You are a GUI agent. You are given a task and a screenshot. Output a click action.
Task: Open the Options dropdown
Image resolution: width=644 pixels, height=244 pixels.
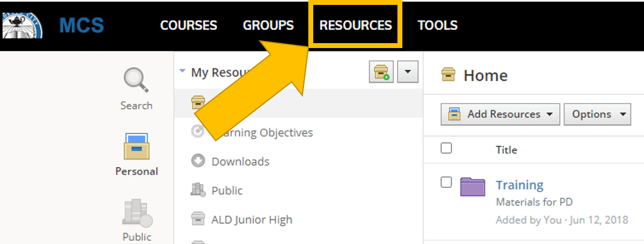(x=597, y=114)
